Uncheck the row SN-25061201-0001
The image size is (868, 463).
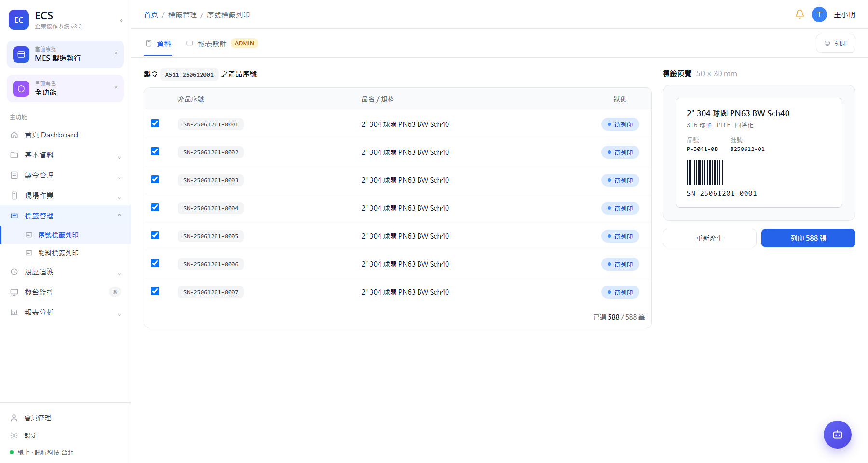(x=155, y=123)
